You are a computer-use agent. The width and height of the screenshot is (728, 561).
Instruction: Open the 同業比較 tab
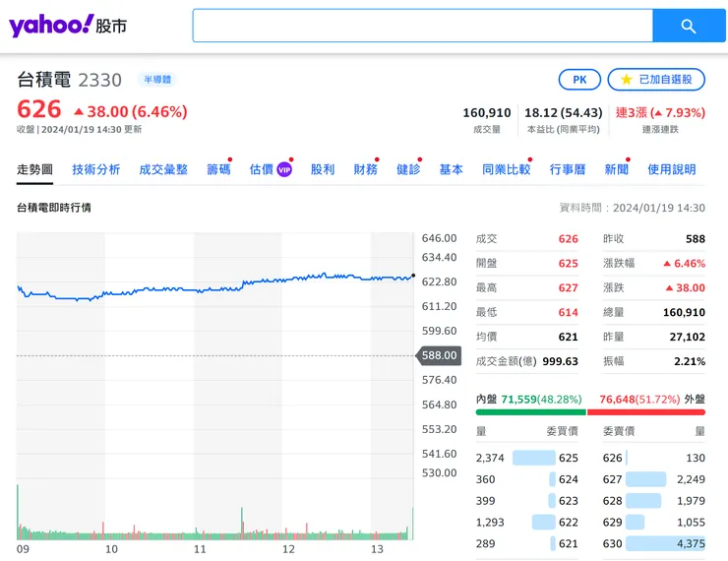click(506, 169)
